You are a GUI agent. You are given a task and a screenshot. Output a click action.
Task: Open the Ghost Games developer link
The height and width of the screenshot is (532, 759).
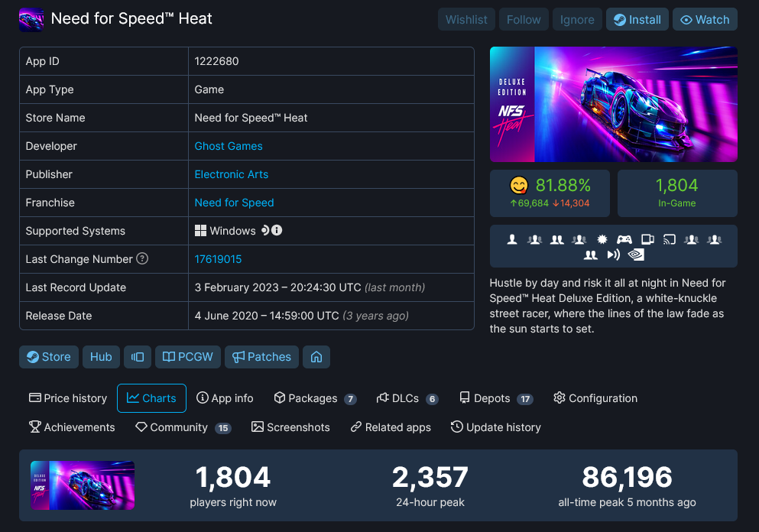[229, 146]
